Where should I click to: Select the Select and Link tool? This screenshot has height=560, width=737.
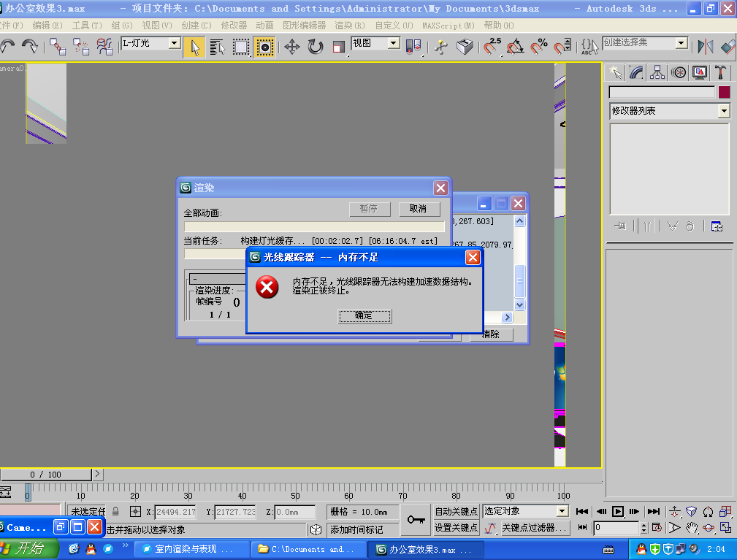[58, 47]
